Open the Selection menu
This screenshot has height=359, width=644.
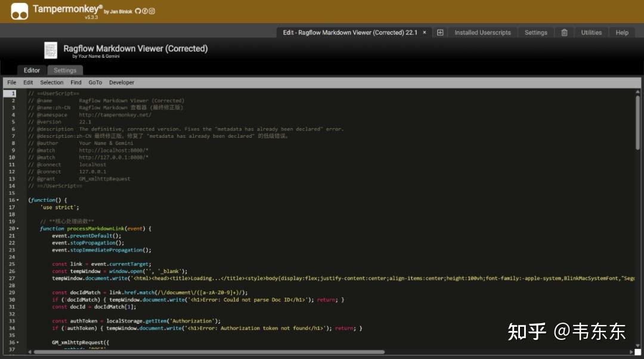click(x=52, y=82)
